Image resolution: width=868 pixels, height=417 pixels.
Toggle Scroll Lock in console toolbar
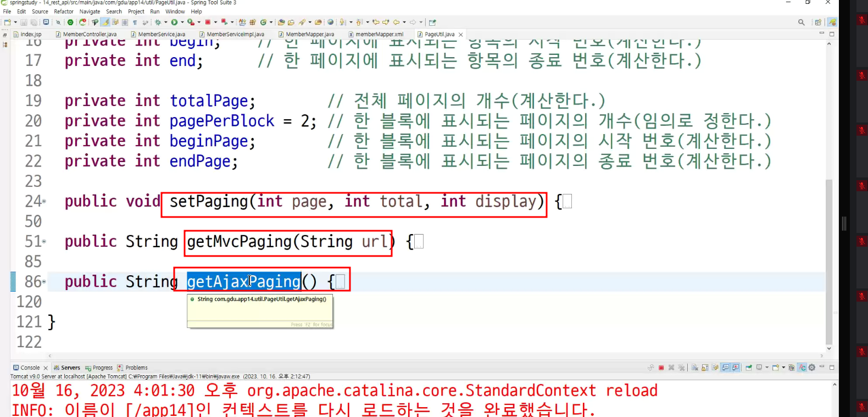705,368
